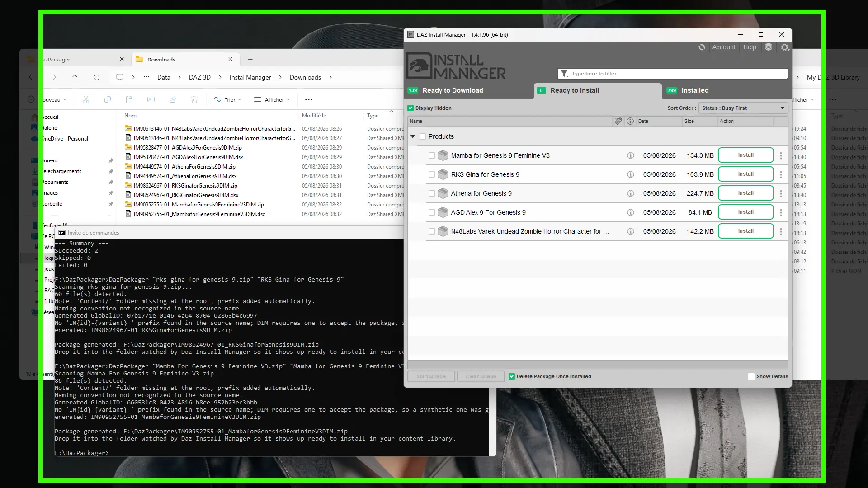Click the filter funnel icon in Install Manager
Image resolution: width=868 pixels, height=488 pixels.
coord(565,74)
